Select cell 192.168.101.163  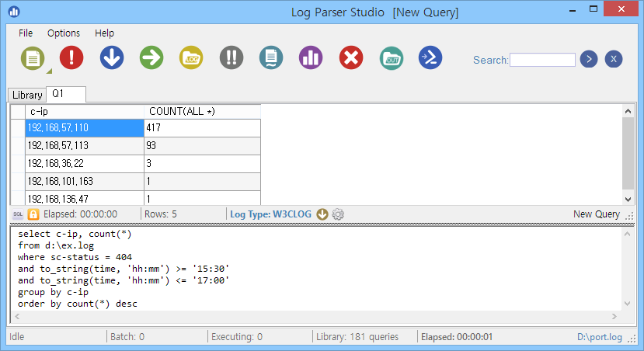tap(85, 182)
